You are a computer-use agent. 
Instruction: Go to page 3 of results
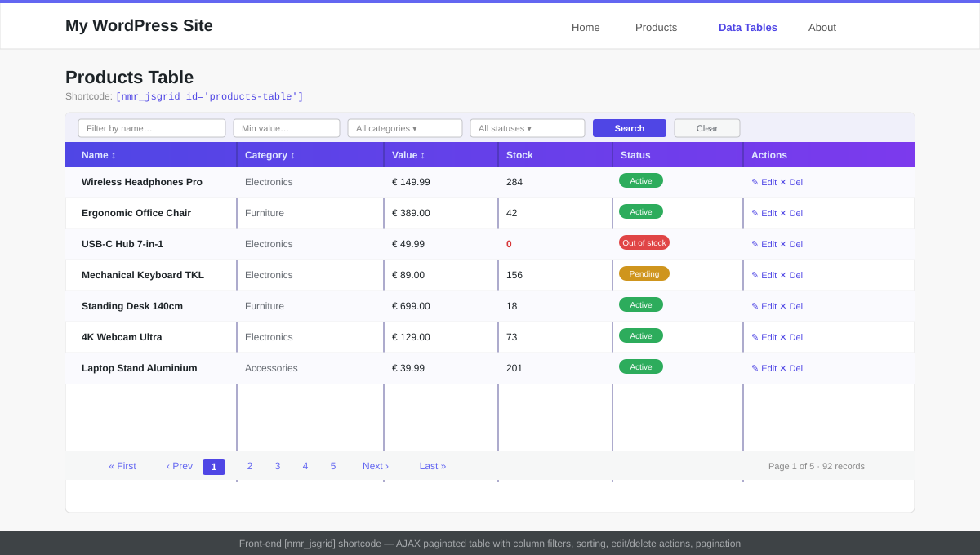tap(278, 466)
